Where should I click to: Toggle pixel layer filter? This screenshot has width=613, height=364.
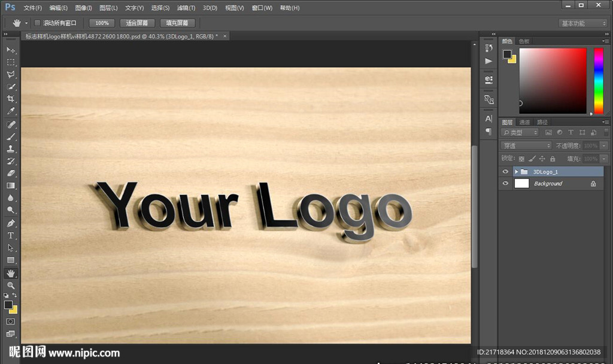pyautogui.click(x=548, y=132)
